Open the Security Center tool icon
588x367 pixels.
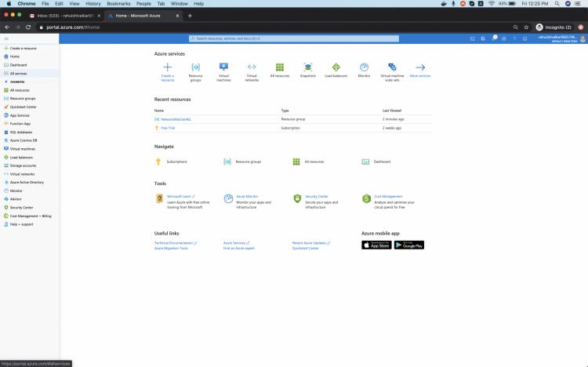pos(298,199)
